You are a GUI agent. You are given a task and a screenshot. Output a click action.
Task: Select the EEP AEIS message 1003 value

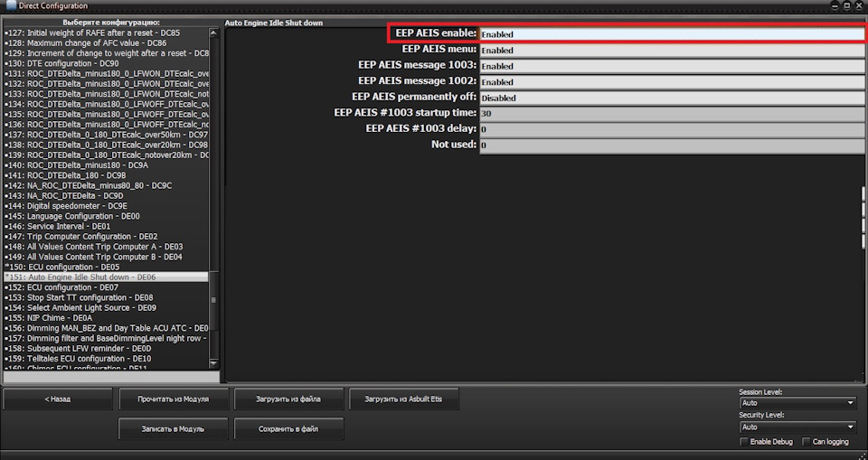click(672, 66)
